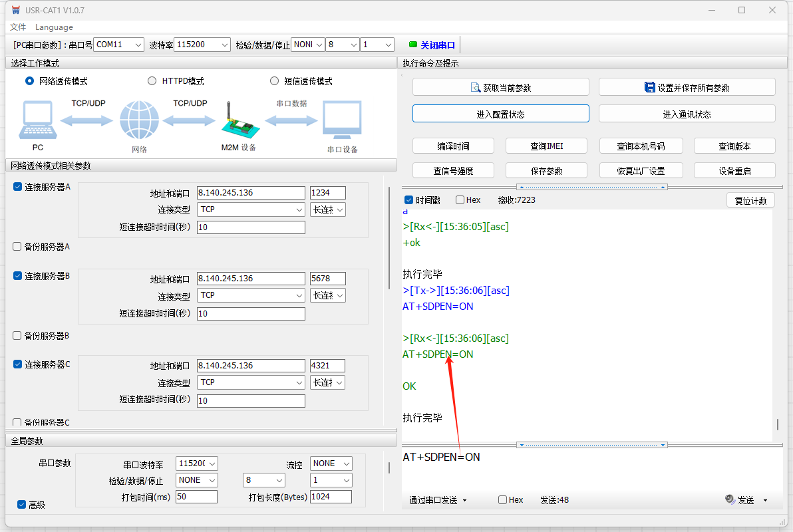This screenshot has width=793, height=532.
Task: Click the green serial port status icon
Action: click(412, 45)
